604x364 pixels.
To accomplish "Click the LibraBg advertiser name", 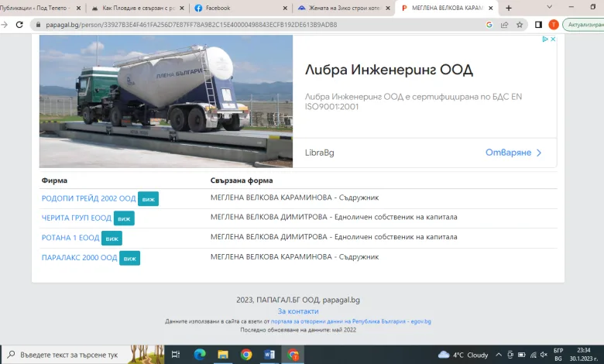I will pyautogui.click(x=319, y=153).
